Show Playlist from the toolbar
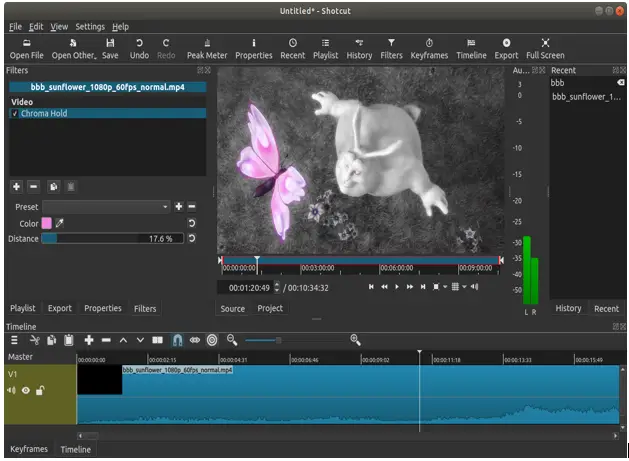 click(325, 49)
